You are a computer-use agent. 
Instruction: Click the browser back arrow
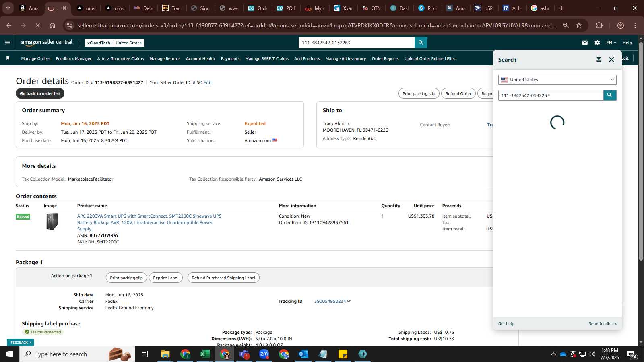[9, 25]
